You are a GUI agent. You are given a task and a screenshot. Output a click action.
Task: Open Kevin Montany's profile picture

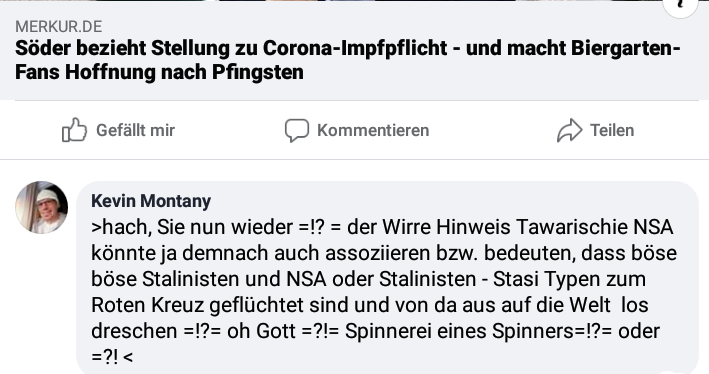click(x=42, y=208)
